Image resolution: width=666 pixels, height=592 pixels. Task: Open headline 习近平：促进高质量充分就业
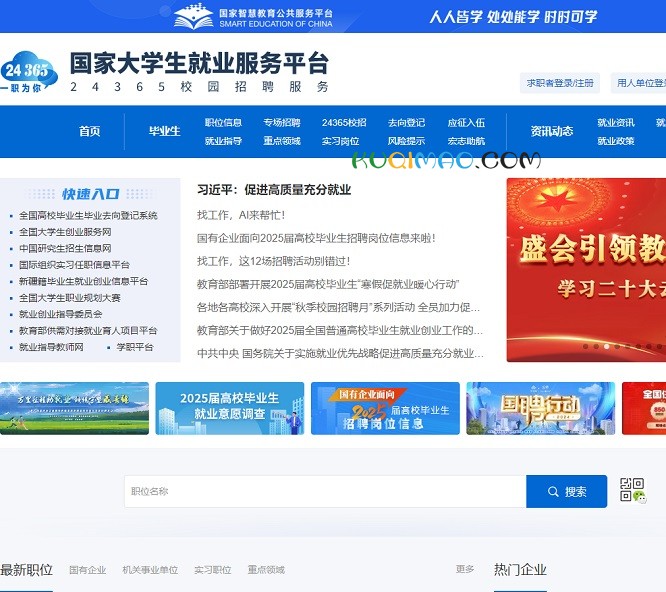274,190
